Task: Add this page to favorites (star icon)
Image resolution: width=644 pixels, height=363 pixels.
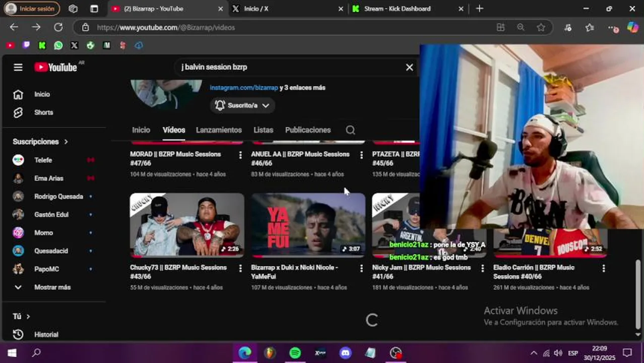Action: pos(541,27)
